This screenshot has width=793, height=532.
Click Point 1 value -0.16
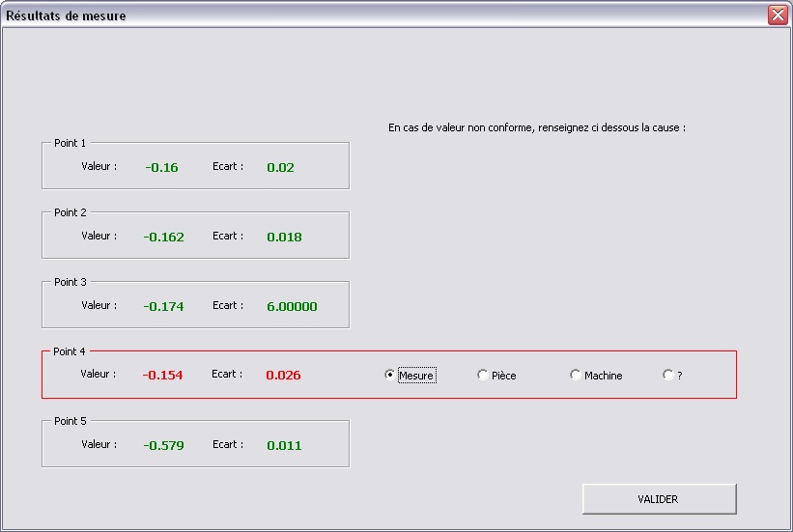161,168
